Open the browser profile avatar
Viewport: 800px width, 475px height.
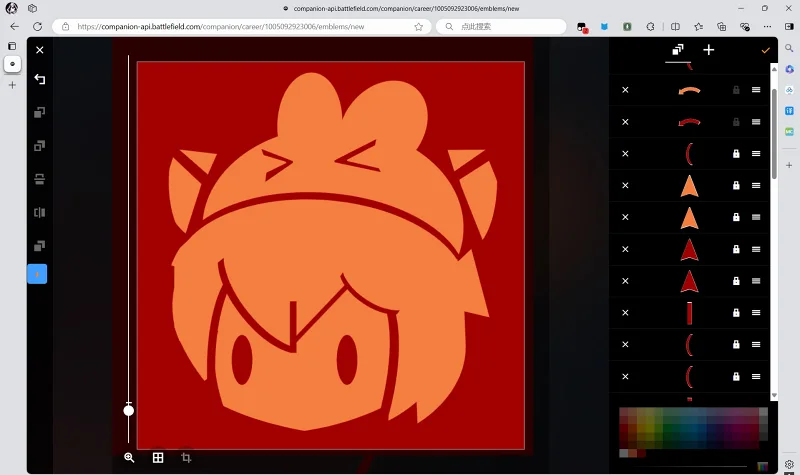11,8
